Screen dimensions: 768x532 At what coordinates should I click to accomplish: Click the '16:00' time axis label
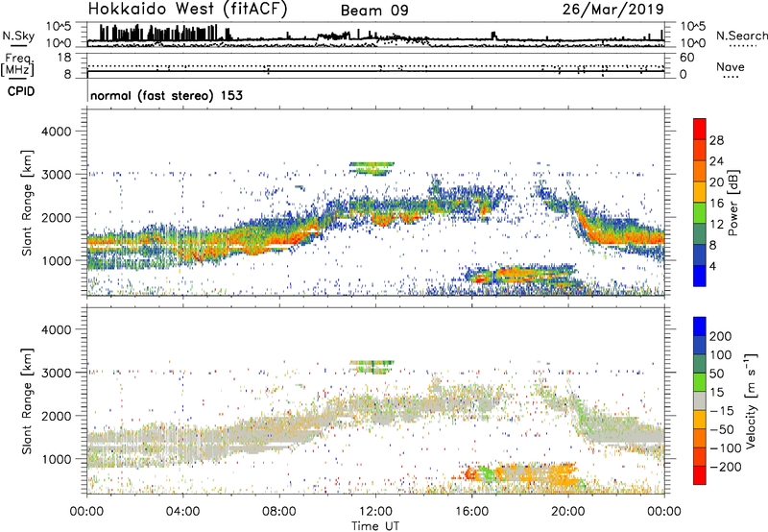[471, 512]
